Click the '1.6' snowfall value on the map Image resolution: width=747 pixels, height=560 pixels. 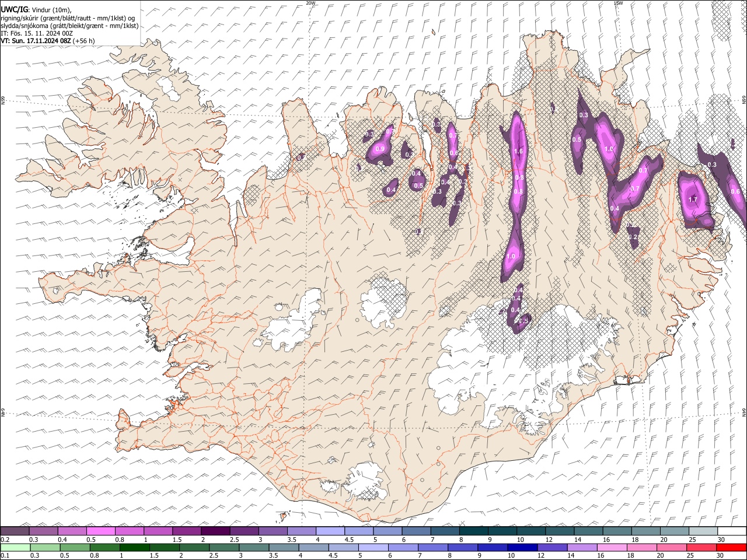point(518,152)
